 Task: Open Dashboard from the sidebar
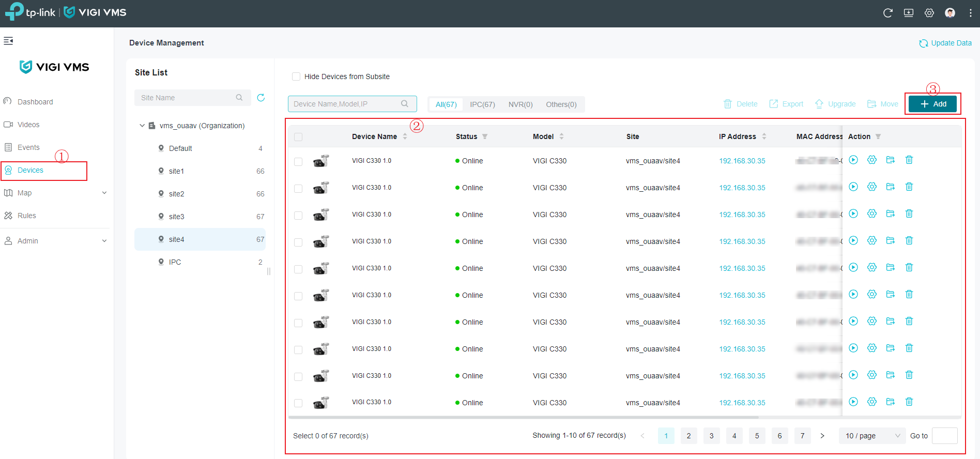click(x=35, y=102)
